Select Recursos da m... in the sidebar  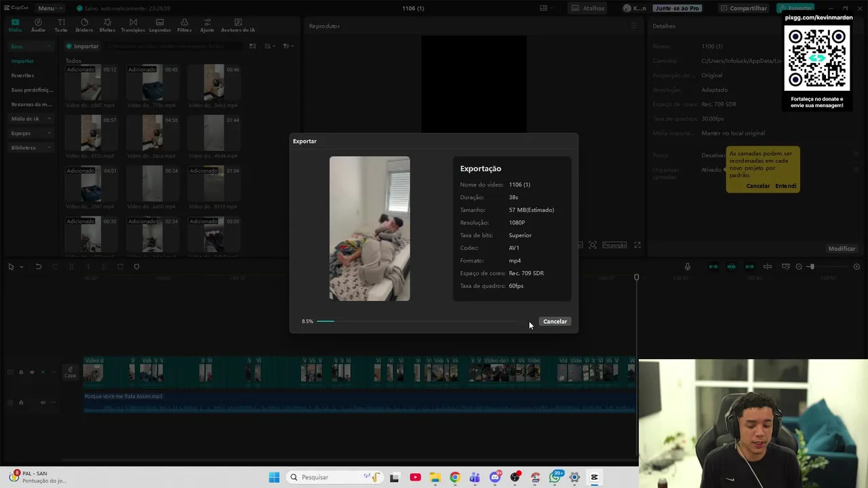tap(31, 104)
